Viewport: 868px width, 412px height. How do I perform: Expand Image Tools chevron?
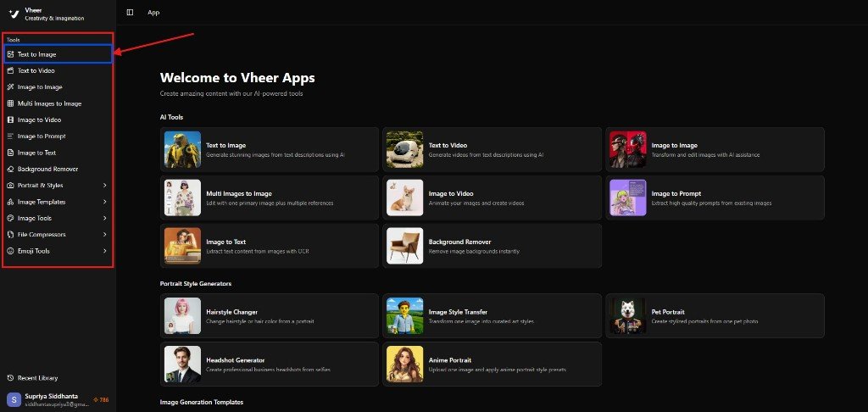pyautogui.click(x=104, y=218)
